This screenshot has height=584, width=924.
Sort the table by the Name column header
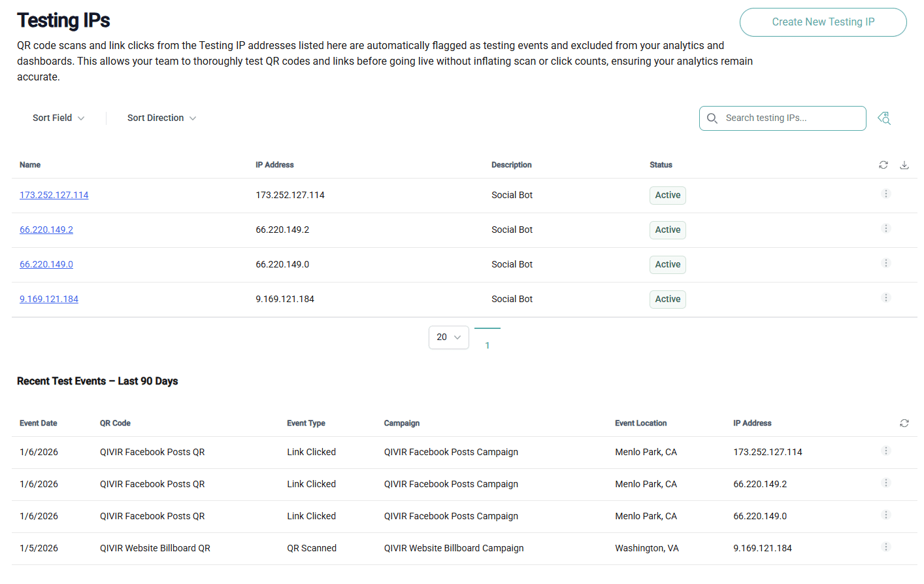30,165
